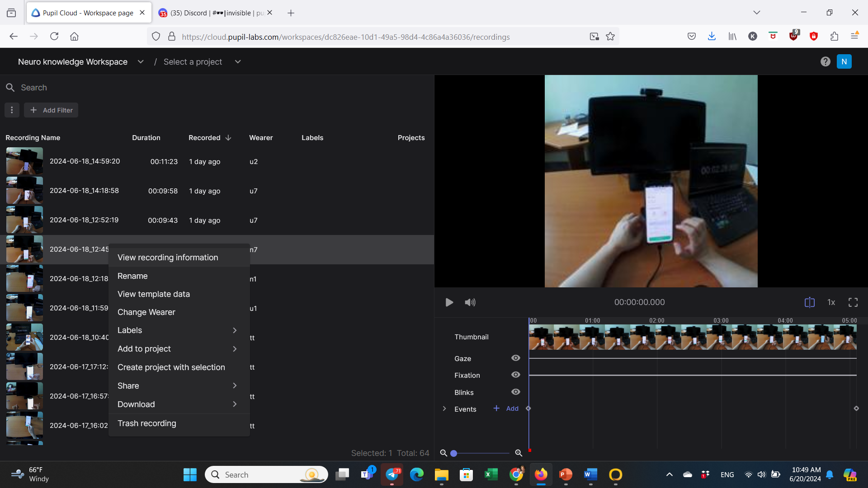Open the list all tabs dropdown
The height and width of the screenshot is (488, 868).
pos(756,13)
